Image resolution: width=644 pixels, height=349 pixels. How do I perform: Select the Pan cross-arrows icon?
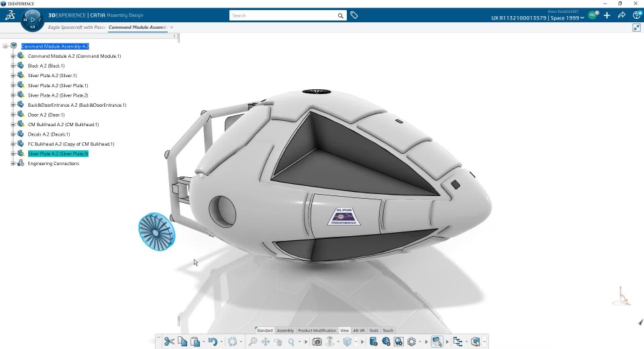[266, 342]
